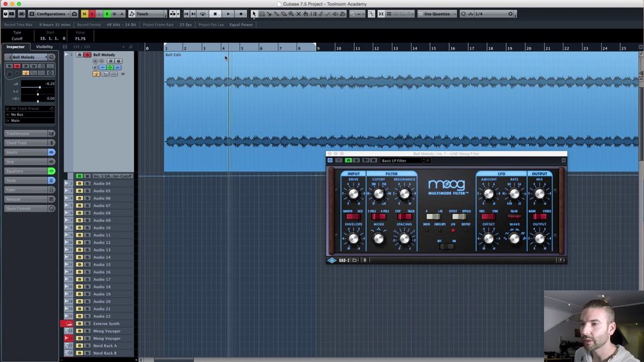
Task: Select the Ins.:1:UA...ter-Cutoff automation parameter
Action: click(x=112, y=176)
